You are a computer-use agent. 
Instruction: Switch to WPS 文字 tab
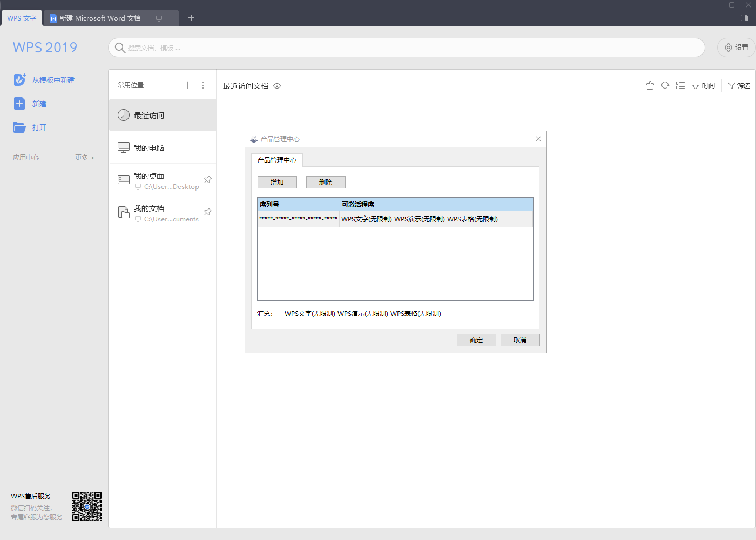click(22, 18)
